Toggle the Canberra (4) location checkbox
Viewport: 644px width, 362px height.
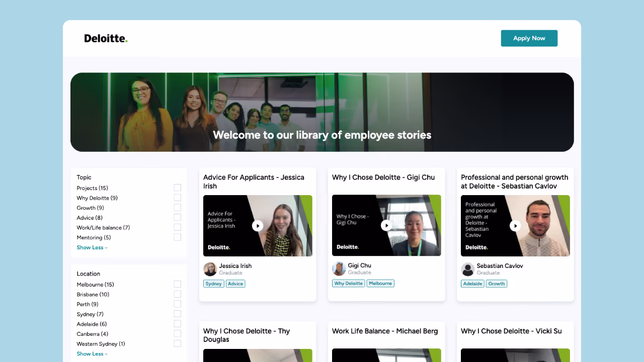click(177, 334)
